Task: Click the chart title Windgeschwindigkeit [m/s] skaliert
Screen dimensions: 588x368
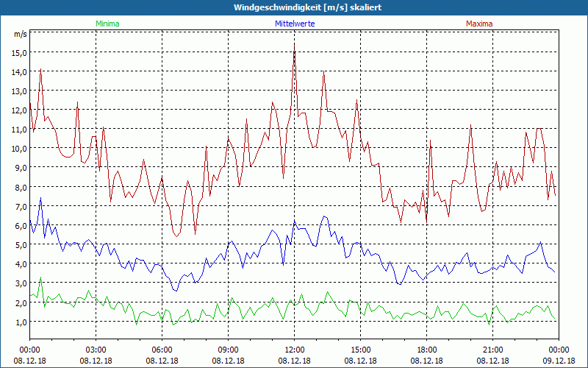Action: (x=307, y=7)
